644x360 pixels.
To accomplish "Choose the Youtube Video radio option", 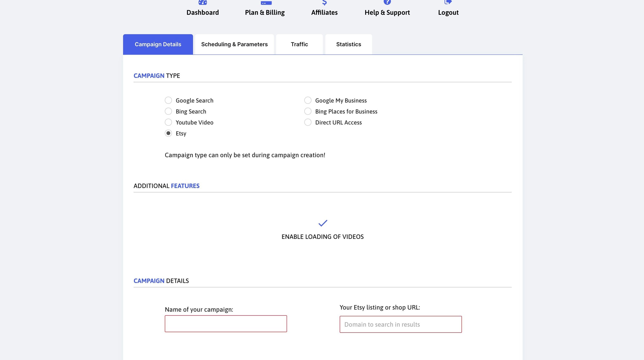I will (x=168, y=122).
